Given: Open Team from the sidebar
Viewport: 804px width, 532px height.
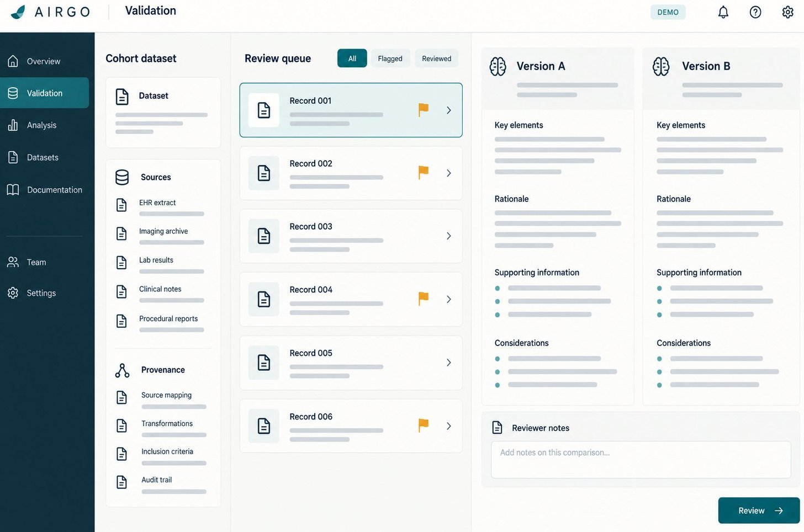Looking at the screenshot, I should point(44,262).
